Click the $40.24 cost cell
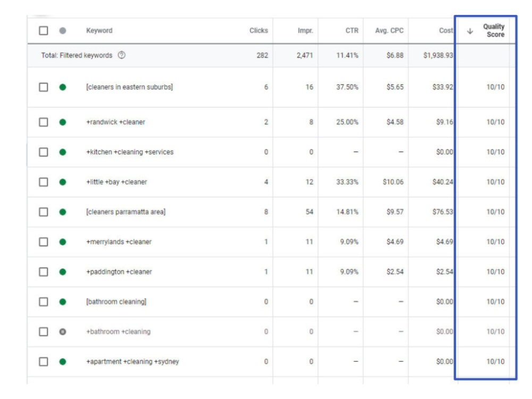The height and width of the screenshot is (399, 532). tap(443, 182)
